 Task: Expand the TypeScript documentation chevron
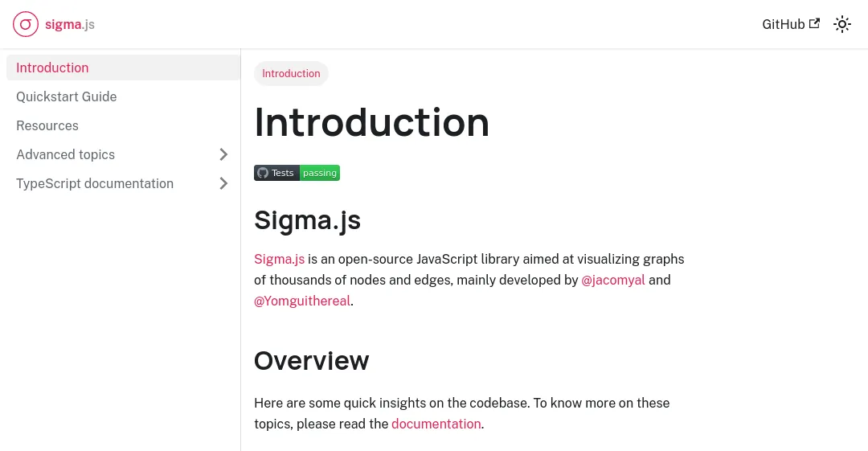(224, 183)
